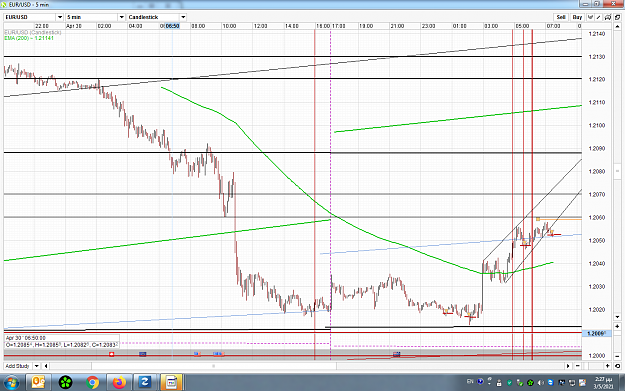
Task: Open the active chart application in taskbar
Action: coord(171,383)
